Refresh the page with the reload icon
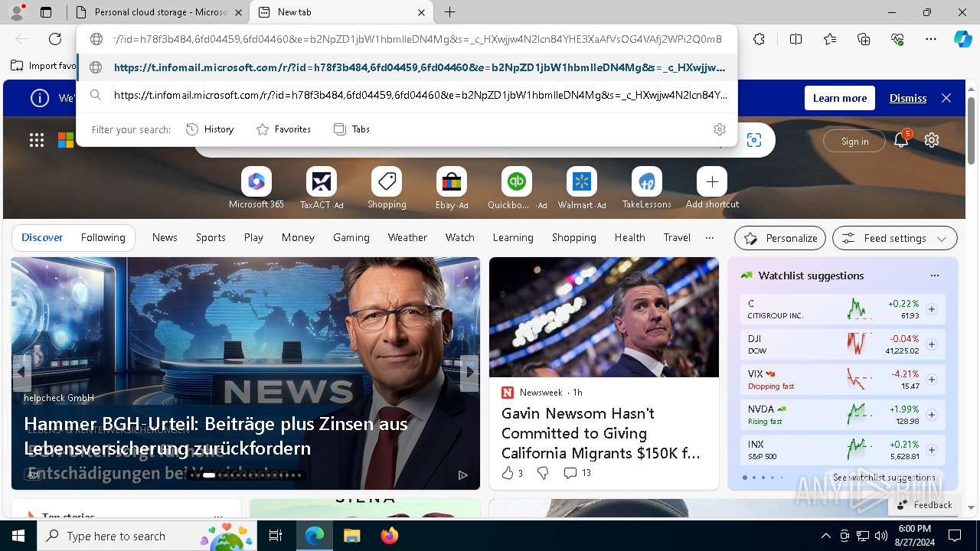 [55, 39]
